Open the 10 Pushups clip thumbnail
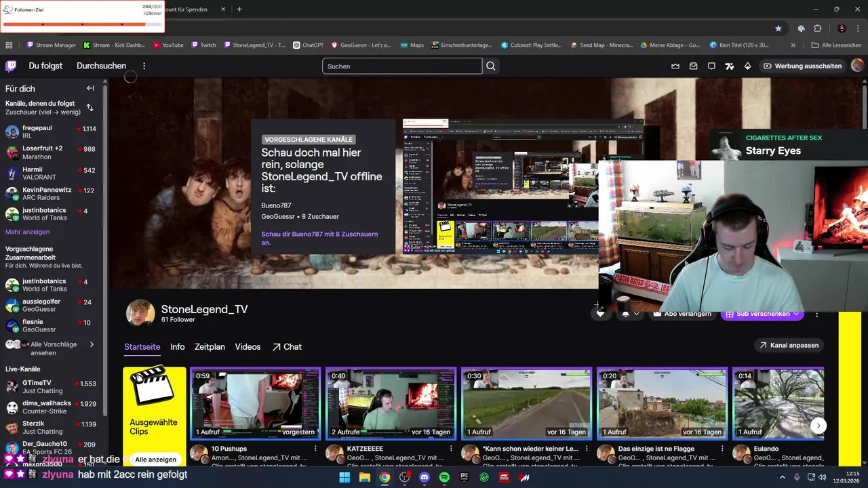 [255, 403]
